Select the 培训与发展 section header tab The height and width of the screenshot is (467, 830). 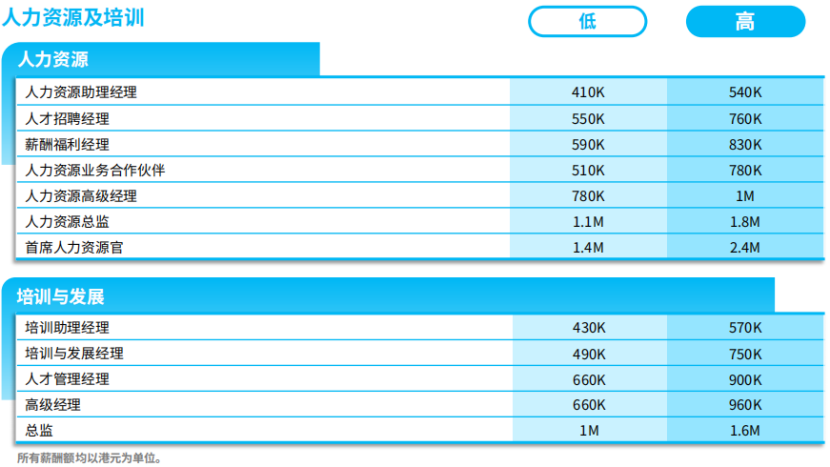(62, 296)
